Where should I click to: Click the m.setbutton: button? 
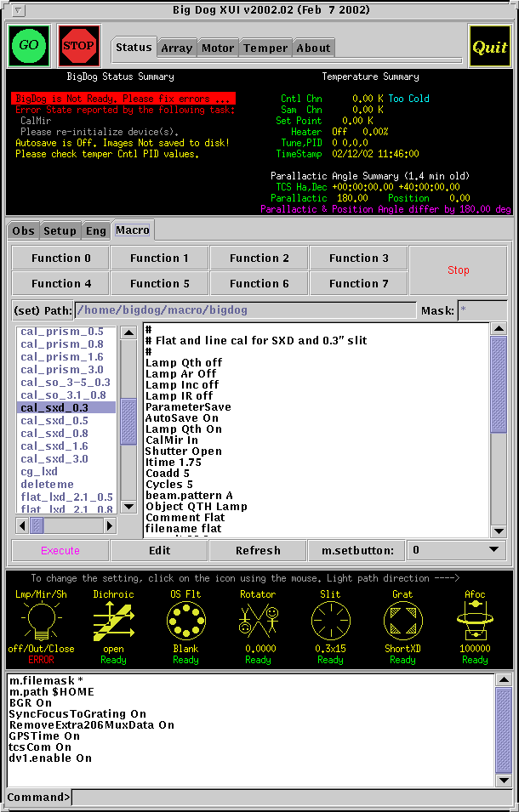[356, 550]
